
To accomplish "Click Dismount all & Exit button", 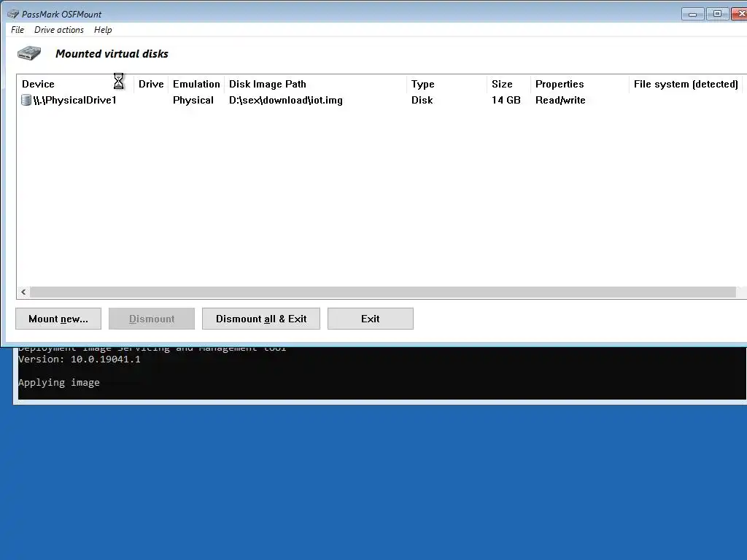I will click(261, 319).
